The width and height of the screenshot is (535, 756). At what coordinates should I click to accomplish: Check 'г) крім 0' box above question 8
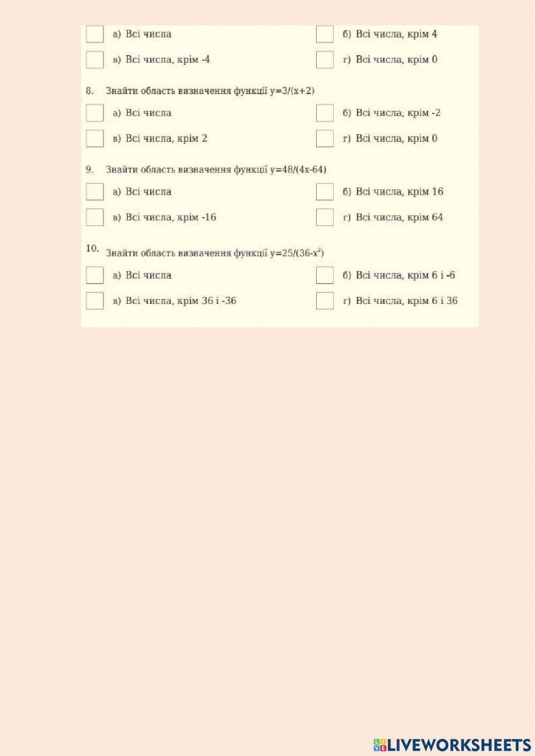[x=325, y=59]
